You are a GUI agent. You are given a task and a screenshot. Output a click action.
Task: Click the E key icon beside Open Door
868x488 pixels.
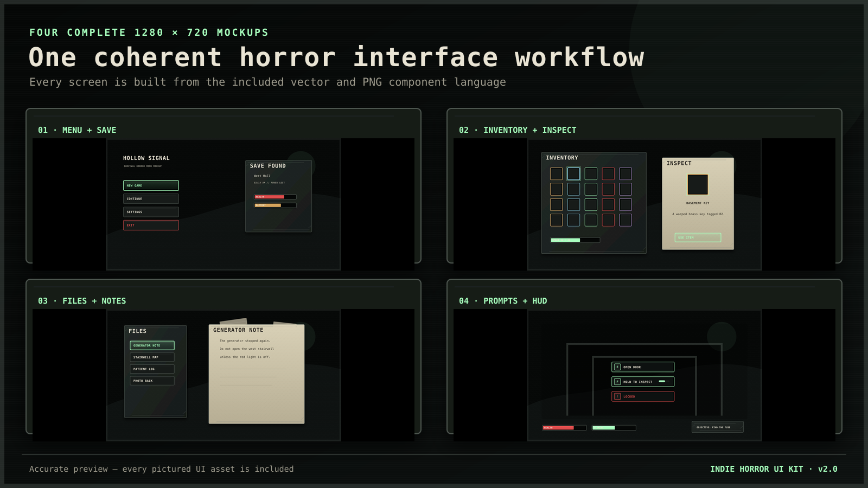(x=617, y=367)
